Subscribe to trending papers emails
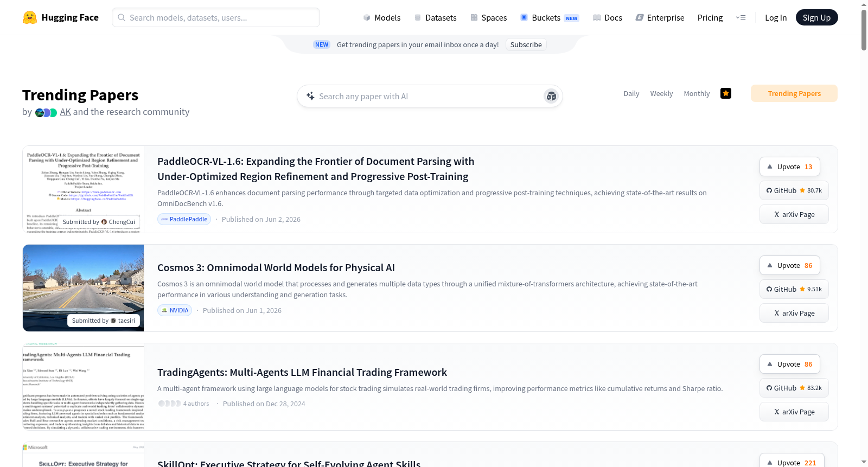 (x=526, y=44)
